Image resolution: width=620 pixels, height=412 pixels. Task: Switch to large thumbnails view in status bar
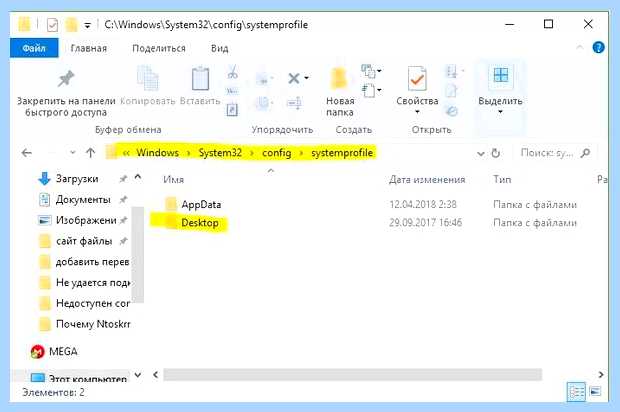(595, 392)
